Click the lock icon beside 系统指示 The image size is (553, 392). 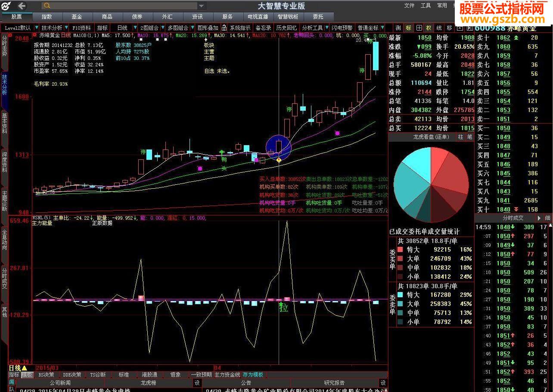click(x=224, y=28)
